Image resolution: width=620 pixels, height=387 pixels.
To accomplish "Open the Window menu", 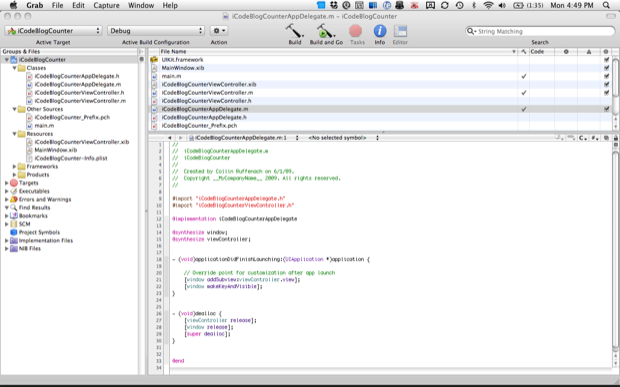I will pyautogui.click(x=141, y=5).
